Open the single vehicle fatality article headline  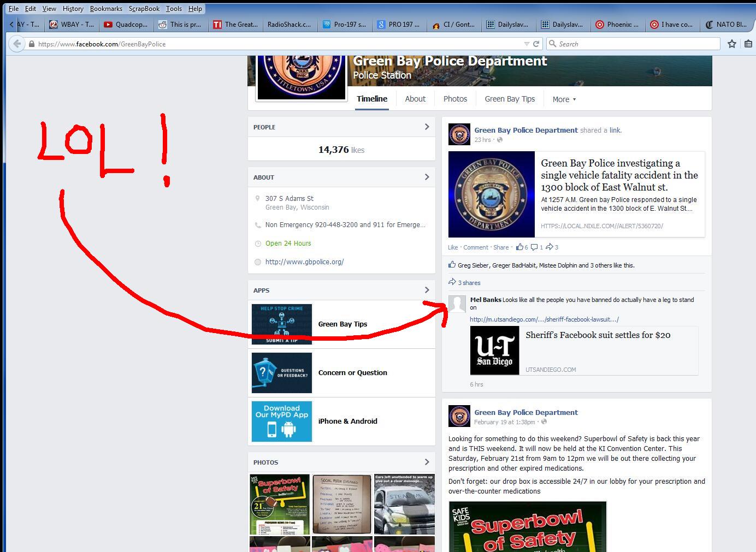619,175
